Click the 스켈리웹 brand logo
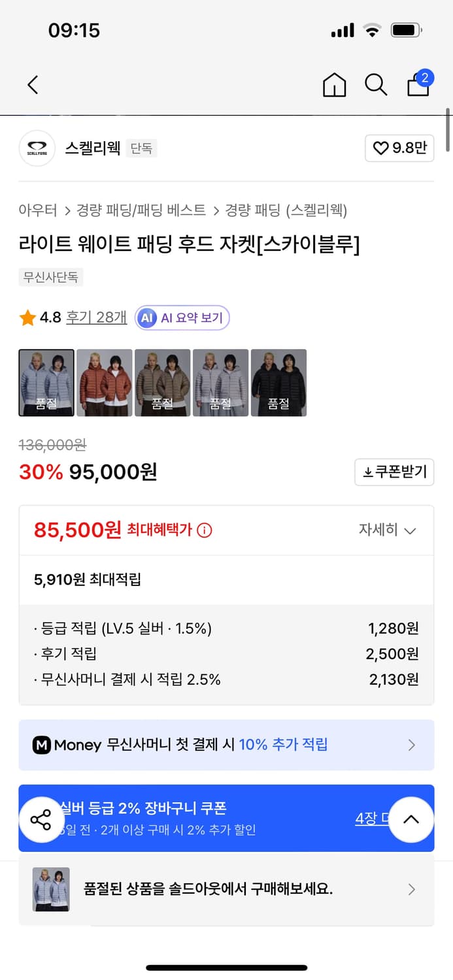The height and width of the screenshot is (980, 453). pyautogui.click(x=37, y=148)
